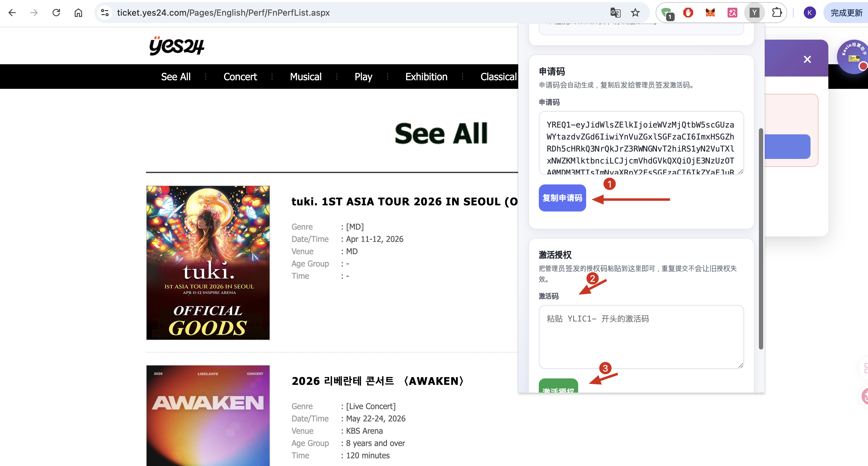Click the 'Apr 11-12, 2026' date text
The height and width of the screenshot is (466, 868).
pyautogui.click(x=374, y=239)
